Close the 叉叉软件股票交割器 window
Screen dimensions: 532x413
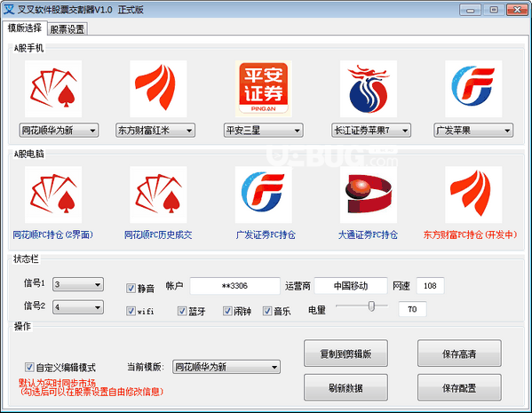(518, 10)
